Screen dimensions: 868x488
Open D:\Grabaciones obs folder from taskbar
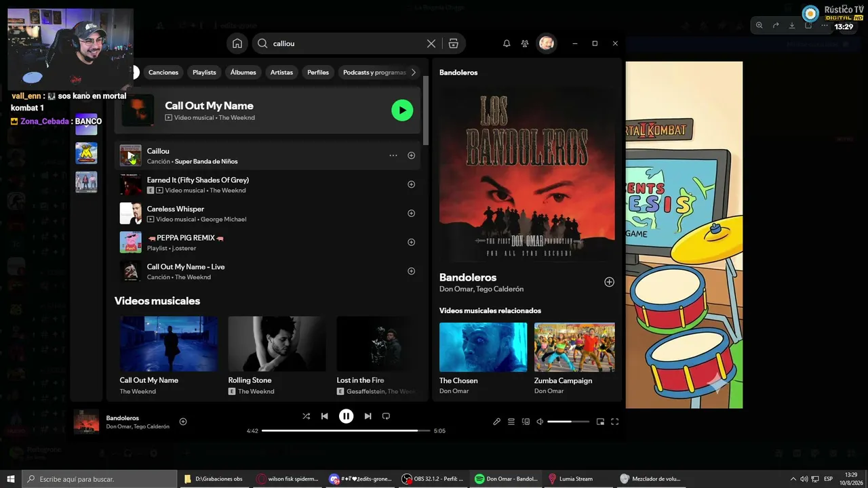tap(215, 479)
